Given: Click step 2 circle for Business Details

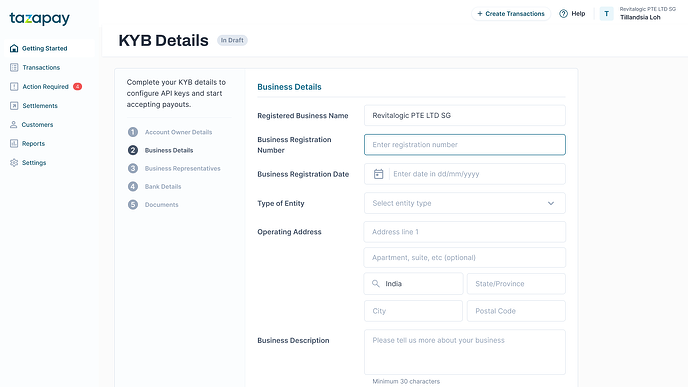Looking at the screenshot, I should point(133,150).
